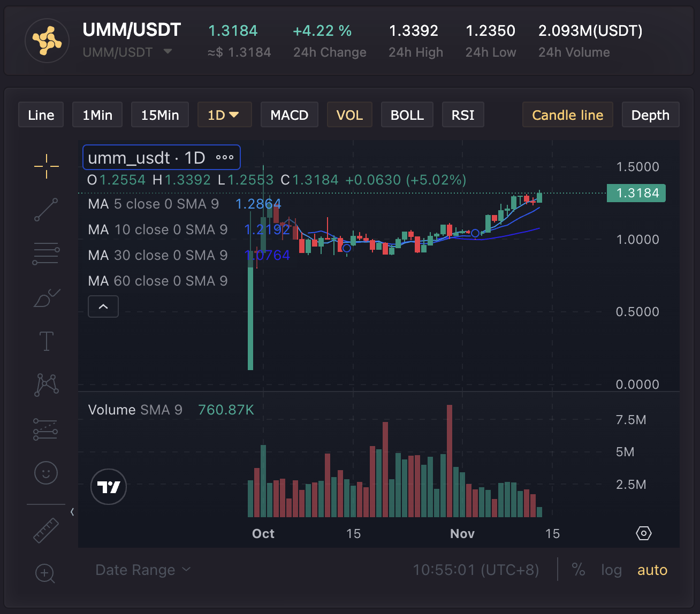This screenshot has width=700, height=614.
Task: Click the current price label 1.3184 on axis
Action: 636,193
